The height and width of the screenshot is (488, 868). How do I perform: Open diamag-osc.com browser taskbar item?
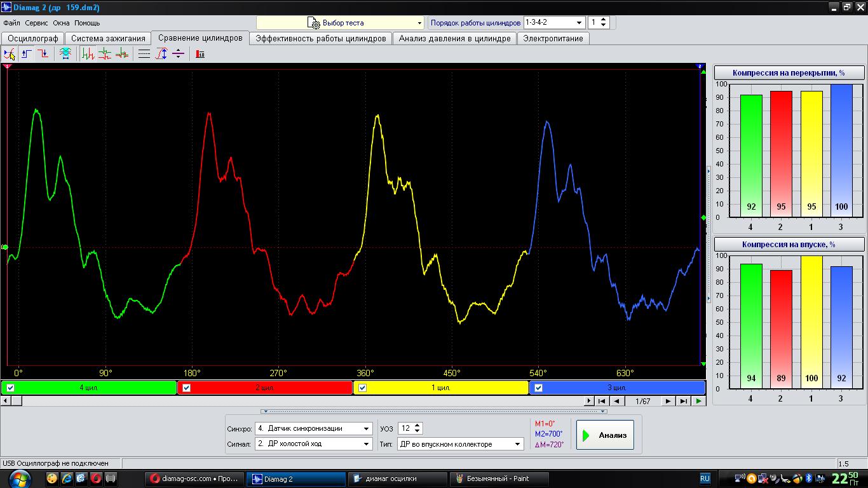[194, 478]
